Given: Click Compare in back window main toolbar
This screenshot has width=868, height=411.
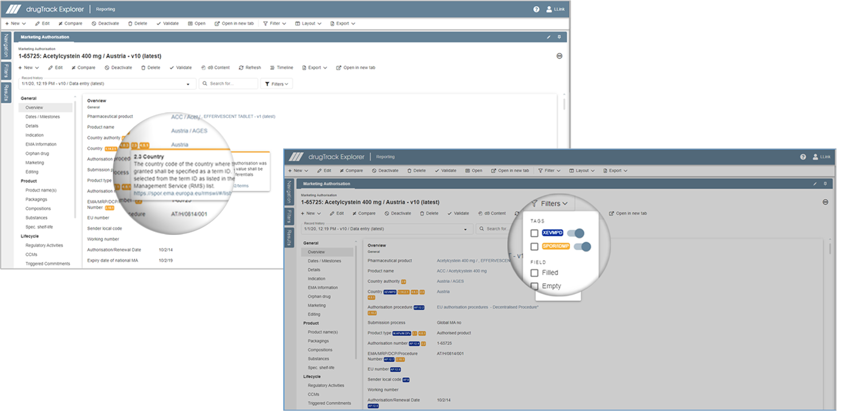Looking at the screenshot, I should [70, 23].
